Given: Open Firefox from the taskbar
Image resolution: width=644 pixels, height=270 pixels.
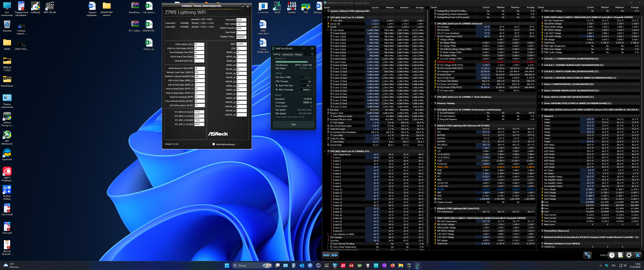Looking at the screenshot, I should (392, 265).
